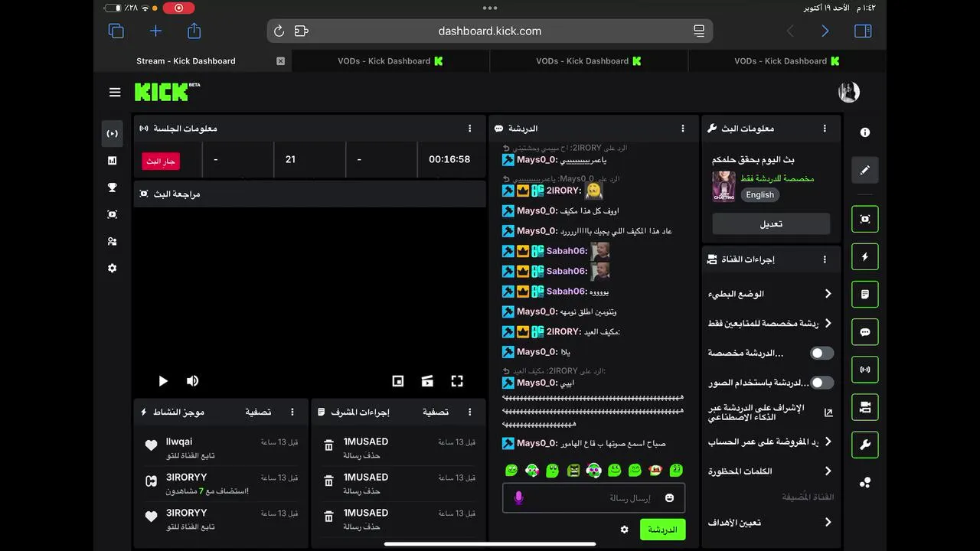The height and width of the screenshot is (551, 980).
Task: Toggle the chat bubble widget icon
Action: [x=865, y=332]
